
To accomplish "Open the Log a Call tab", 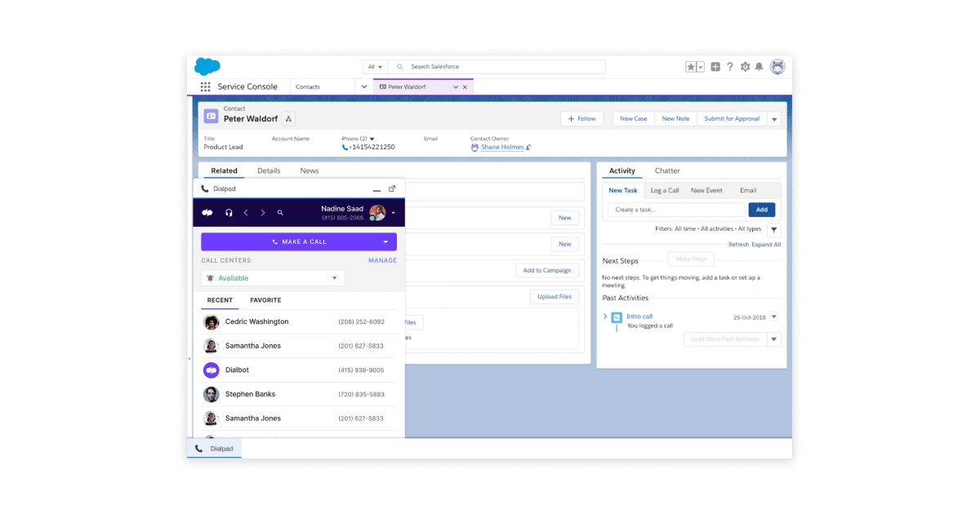I will [664, 190].
